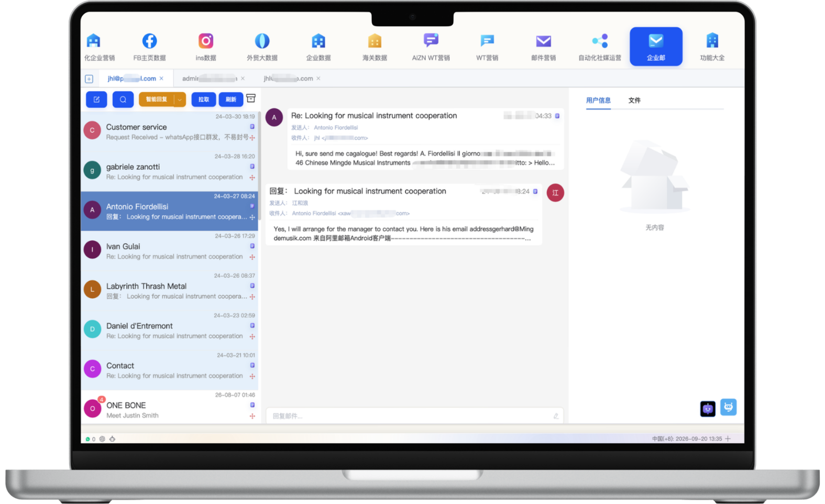This screenshot has height=504, width=825.
Task: Open the FB主页数据 module
Action: coord(149,47)
